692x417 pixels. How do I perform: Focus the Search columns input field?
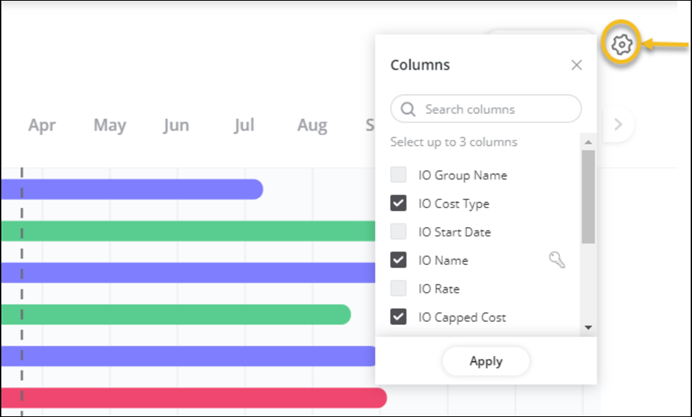pyautogui.click(x=495, y=109)
